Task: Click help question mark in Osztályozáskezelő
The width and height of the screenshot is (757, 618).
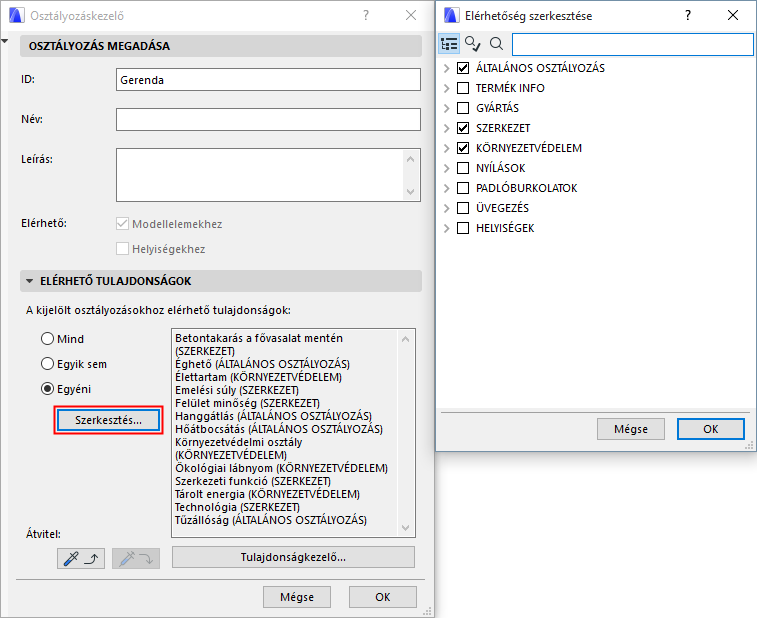Action: pos(366,15)
